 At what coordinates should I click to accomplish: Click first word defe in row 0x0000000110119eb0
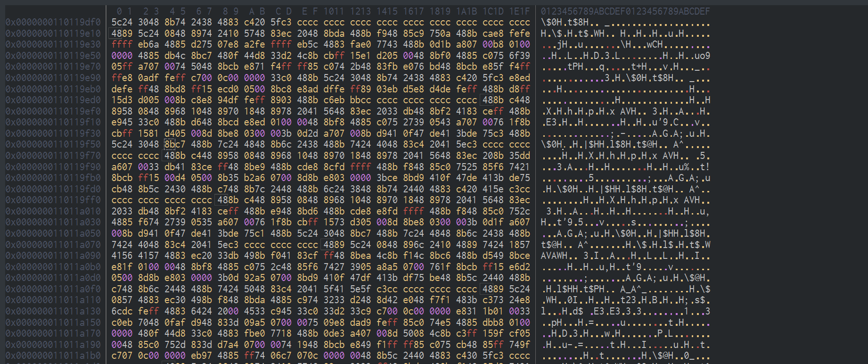pos(122,89)
